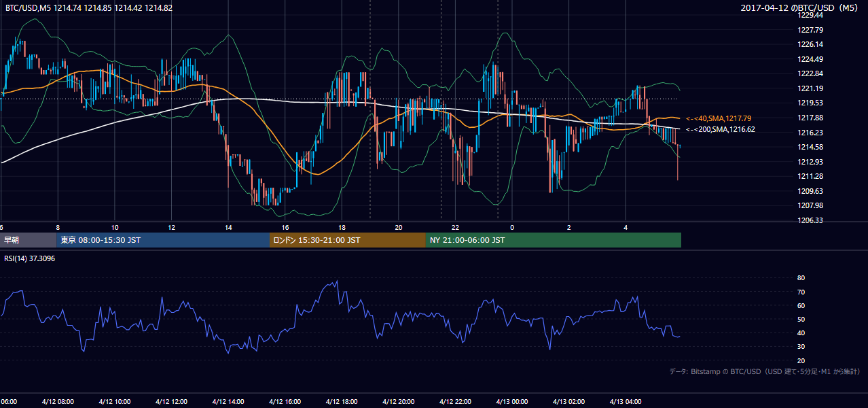This screenshot has width=868, height=408.
Task: Click price axis label 1229.44
Action: point(811,15)
